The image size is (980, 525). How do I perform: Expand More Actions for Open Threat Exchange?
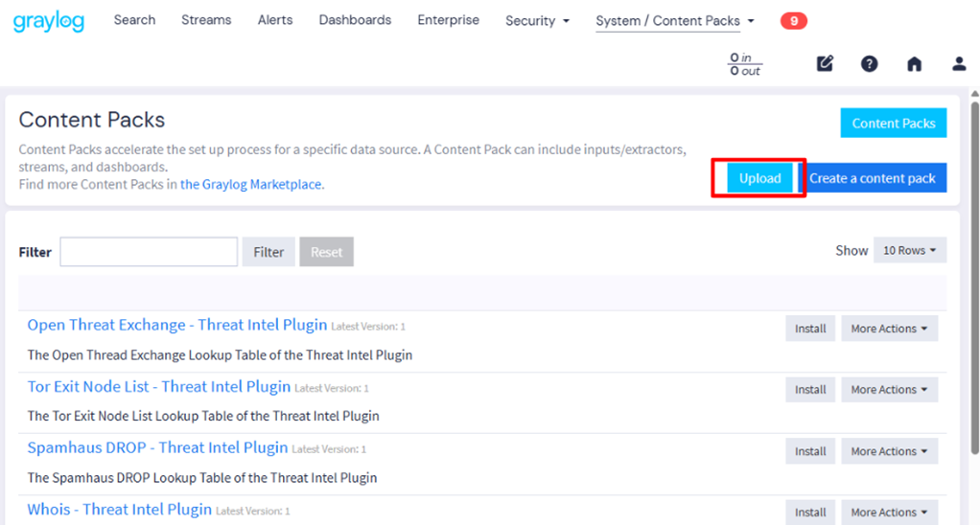[x=889, y=329]
